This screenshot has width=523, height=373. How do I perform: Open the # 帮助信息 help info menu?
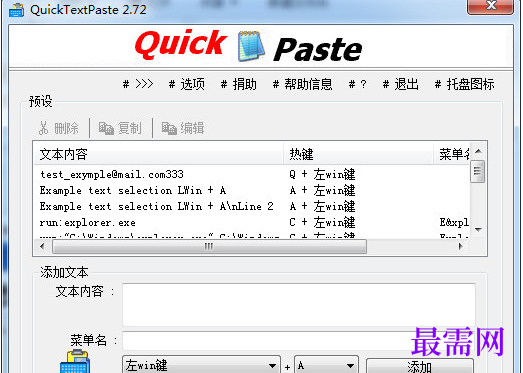(302, 84)
